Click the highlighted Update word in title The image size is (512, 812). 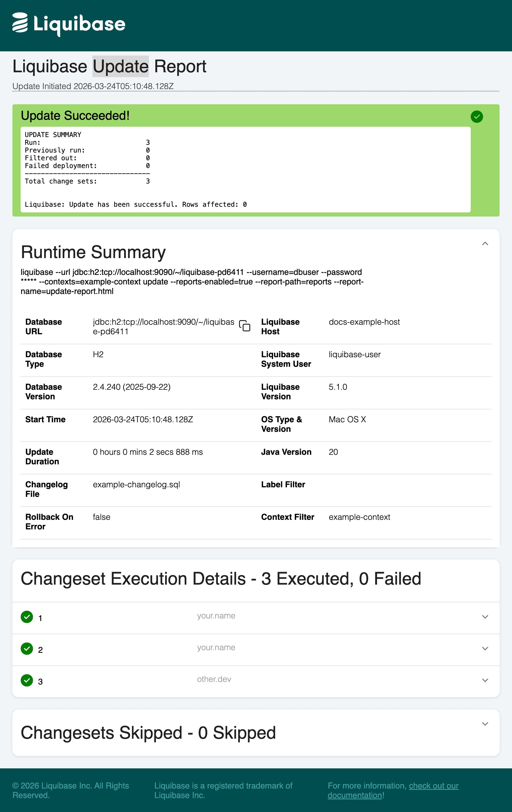pos(121,66)
